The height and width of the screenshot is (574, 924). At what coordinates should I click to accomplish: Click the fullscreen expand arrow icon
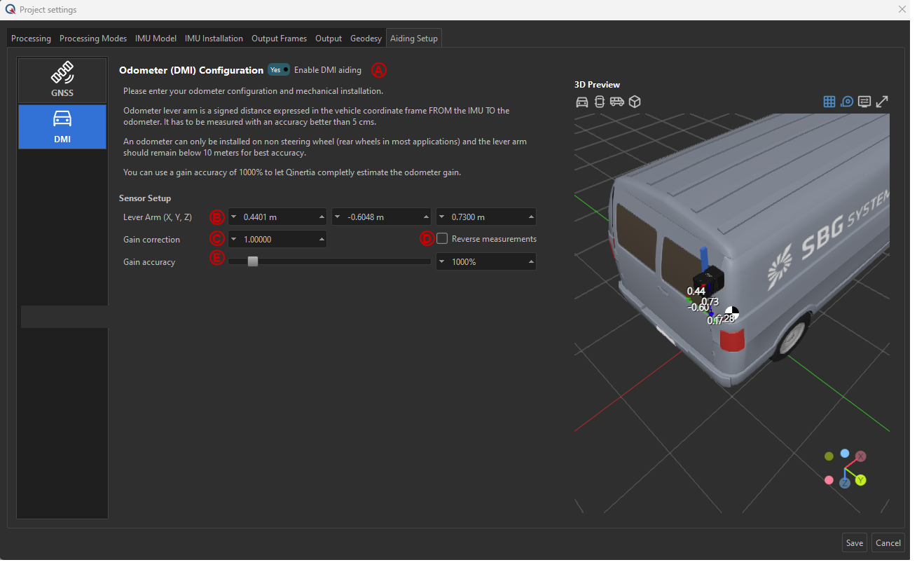(881, 102)
